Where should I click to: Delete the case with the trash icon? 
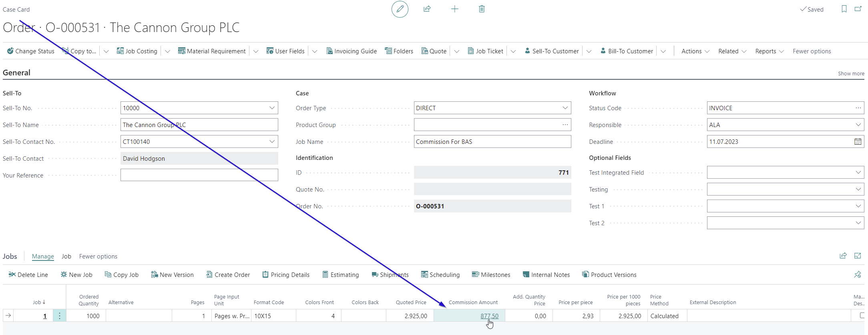click(482, 9)
